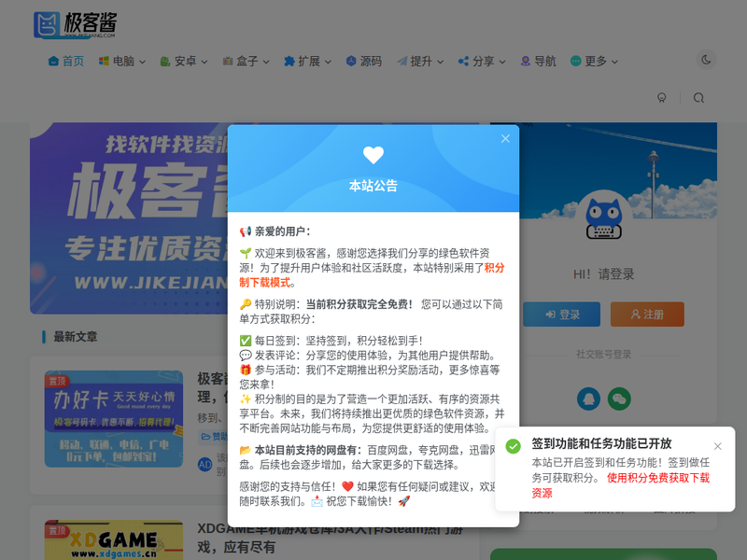The height and width of the screenshot is (560, 747).
Task: Open the 导航 menu item
Action: (x=539, y=61)
